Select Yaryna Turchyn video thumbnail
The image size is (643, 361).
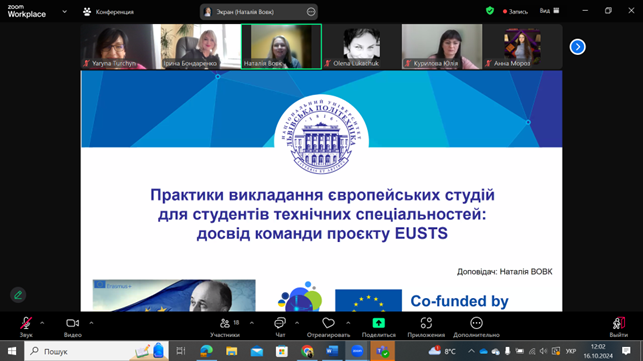tap(121, 46)
